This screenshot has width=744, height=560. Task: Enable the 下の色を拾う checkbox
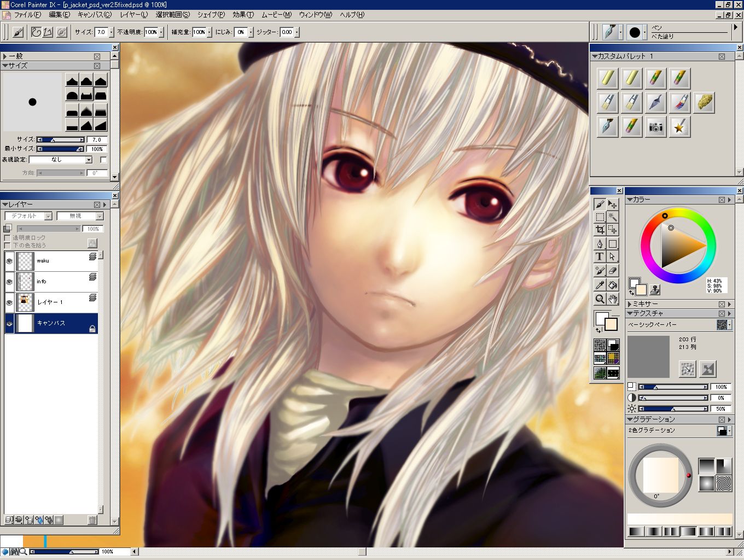tap(8, 246)
